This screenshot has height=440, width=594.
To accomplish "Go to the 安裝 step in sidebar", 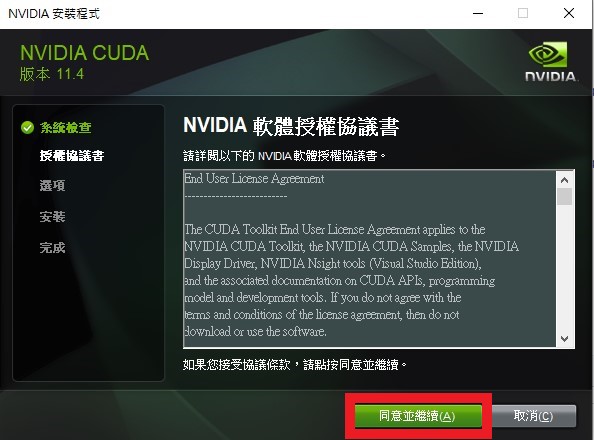I will click(x=52, y=216).
